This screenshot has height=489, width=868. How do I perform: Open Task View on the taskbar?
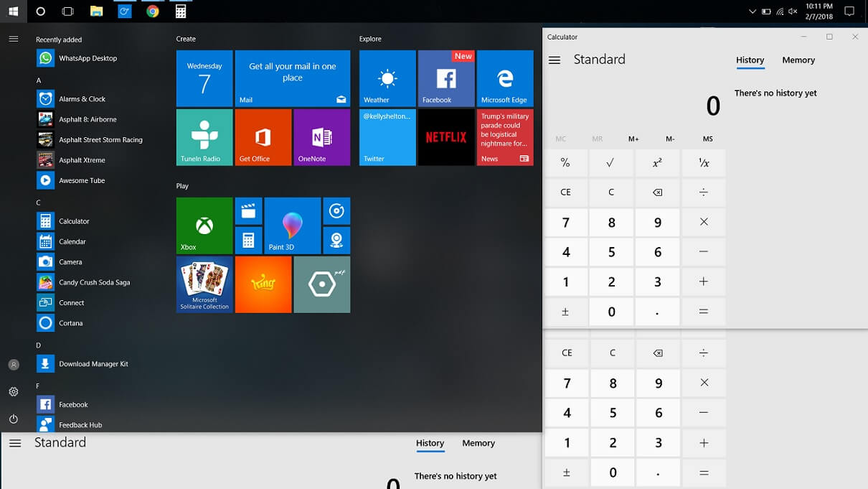pyautogui.click(x=68, y=11)
